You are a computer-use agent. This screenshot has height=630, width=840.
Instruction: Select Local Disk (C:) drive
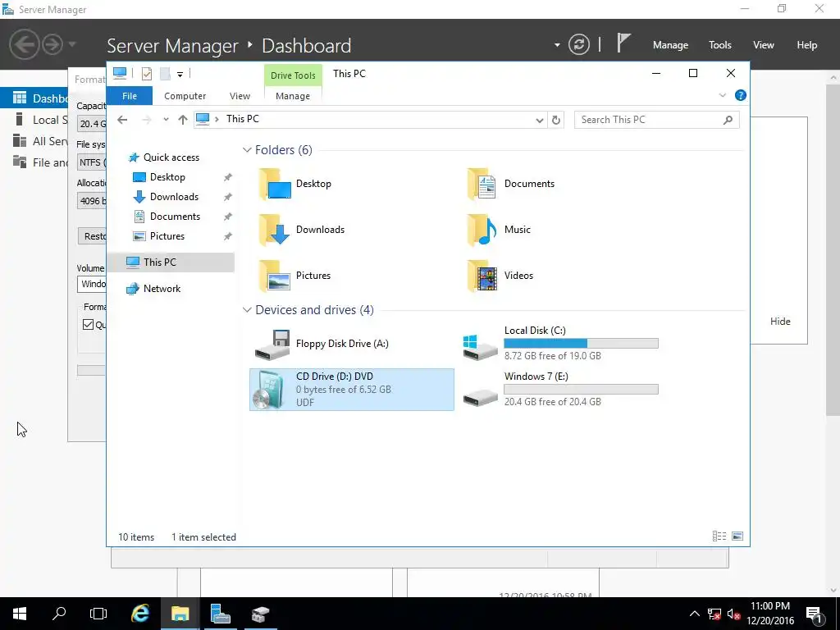(x=560, y=344)
